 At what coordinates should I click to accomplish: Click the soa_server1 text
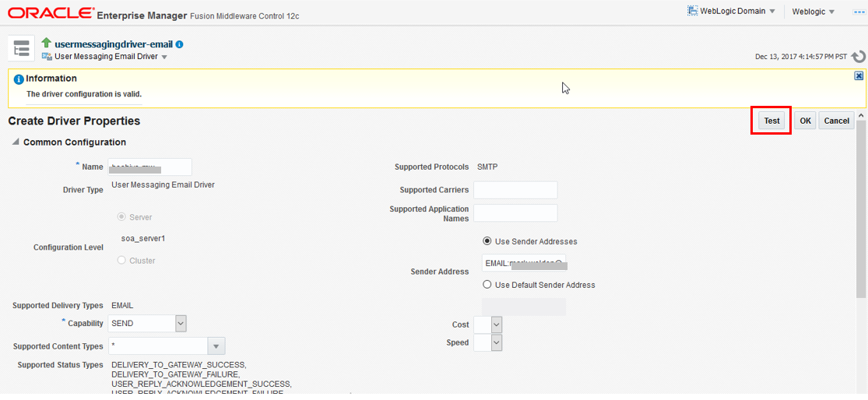click(142, 238)
